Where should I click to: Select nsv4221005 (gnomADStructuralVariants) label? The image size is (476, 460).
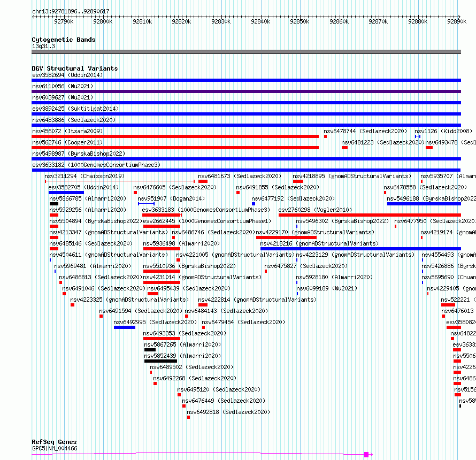click(x=235, y=255)
